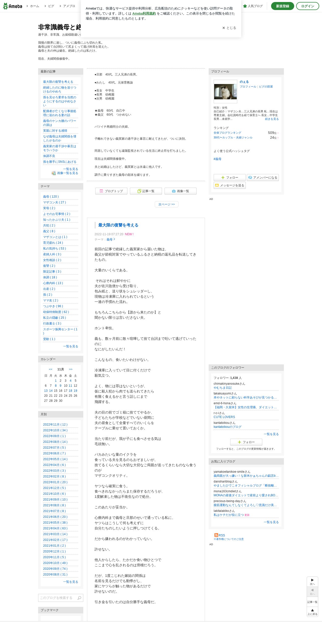Open theme 義母 (120)

pos(51,197)
